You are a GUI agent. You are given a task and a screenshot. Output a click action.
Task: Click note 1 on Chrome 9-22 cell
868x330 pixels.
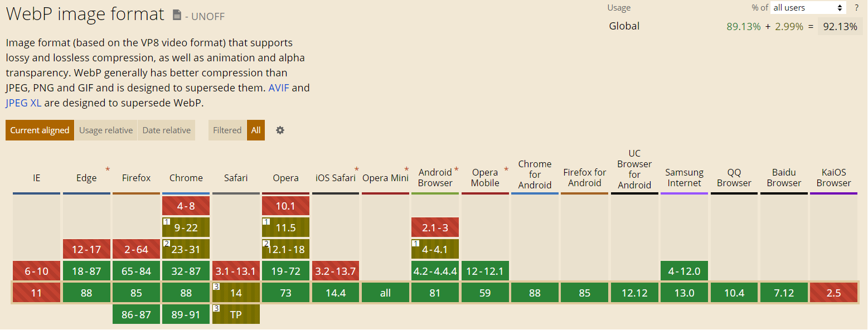pos(166,221)
